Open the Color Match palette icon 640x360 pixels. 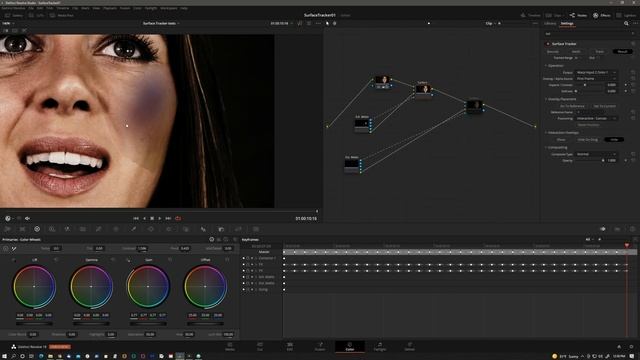[x=22, y=229]
